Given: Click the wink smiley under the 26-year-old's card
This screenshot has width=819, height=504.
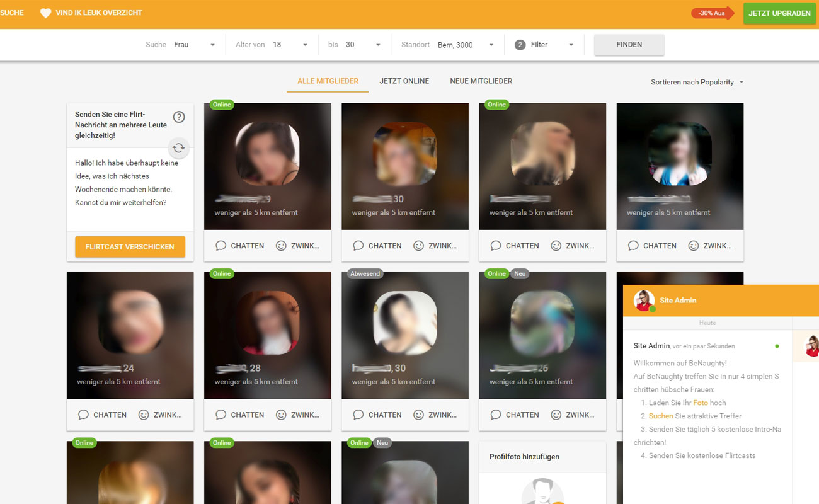Looking at the screenshot, I should pos(556,415).
